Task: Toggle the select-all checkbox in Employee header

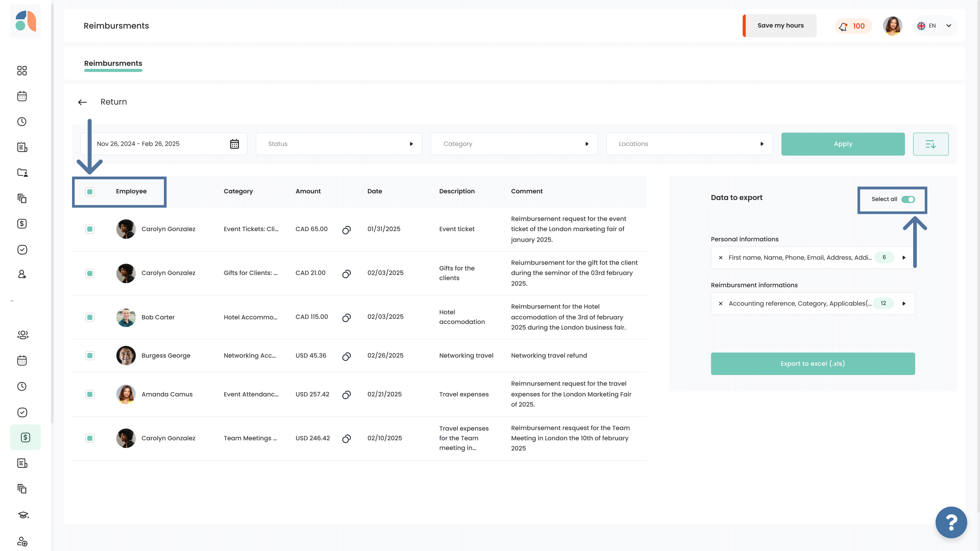Action: click(x=90, y=192)
